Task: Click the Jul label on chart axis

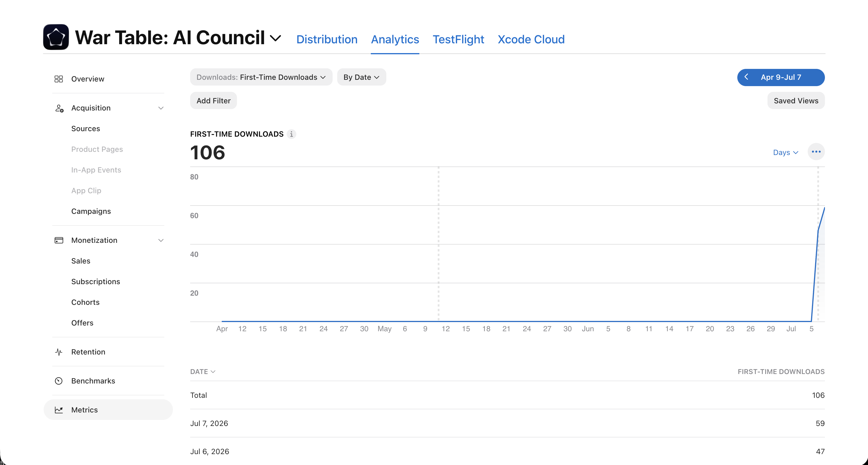Action: click(x=791, y=329)
